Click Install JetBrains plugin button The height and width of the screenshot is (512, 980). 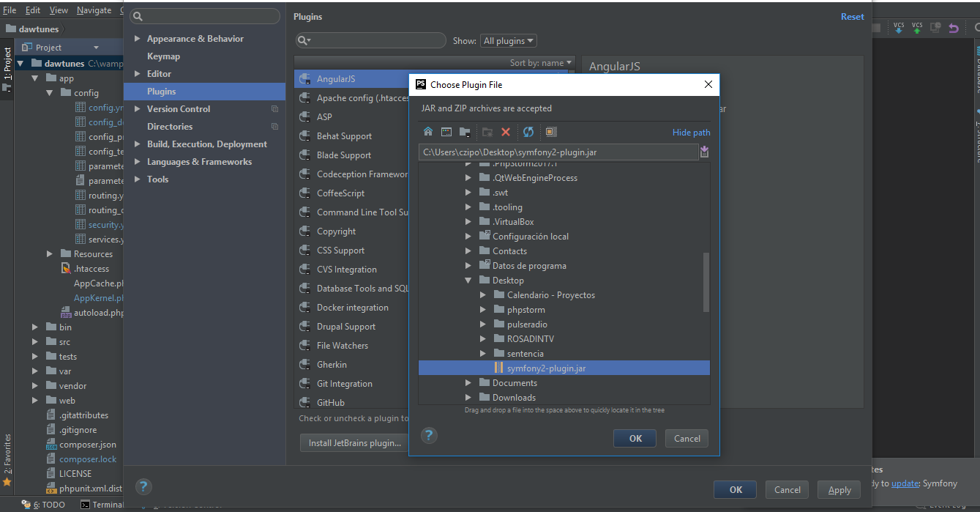[x=355, y=442]
